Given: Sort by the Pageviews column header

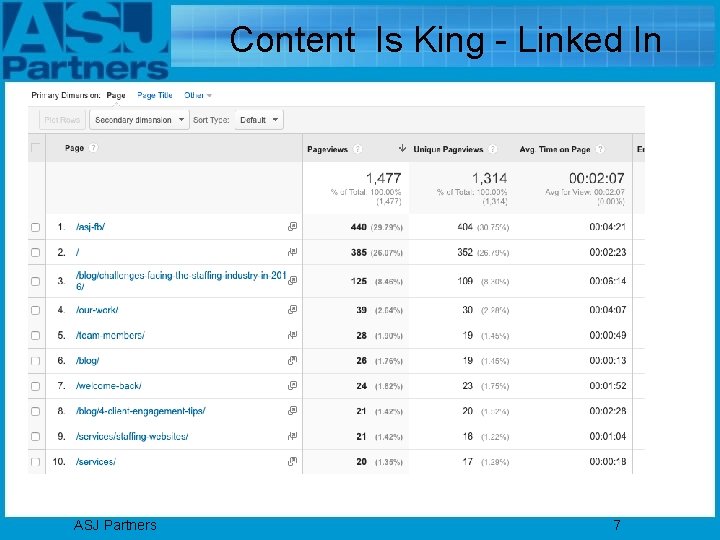Looking at the screenshot, I should click(327, 149).
